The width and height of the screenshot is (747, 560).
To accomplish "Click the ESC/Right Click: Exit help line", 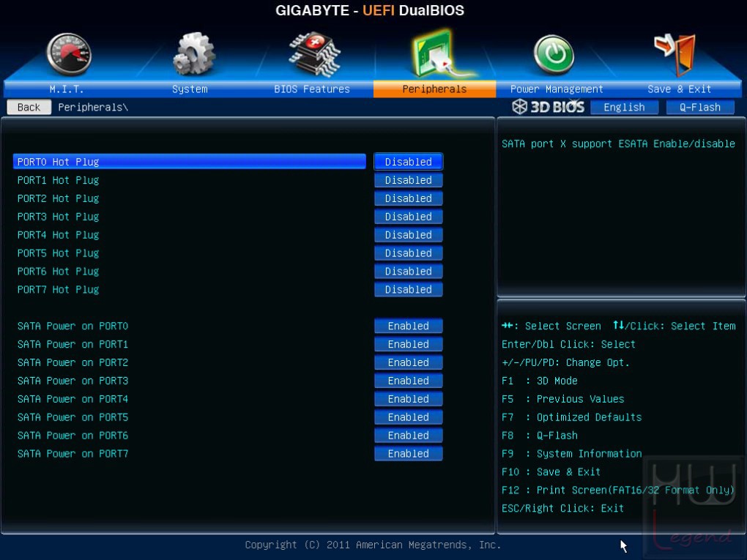I will click(562, 509).
